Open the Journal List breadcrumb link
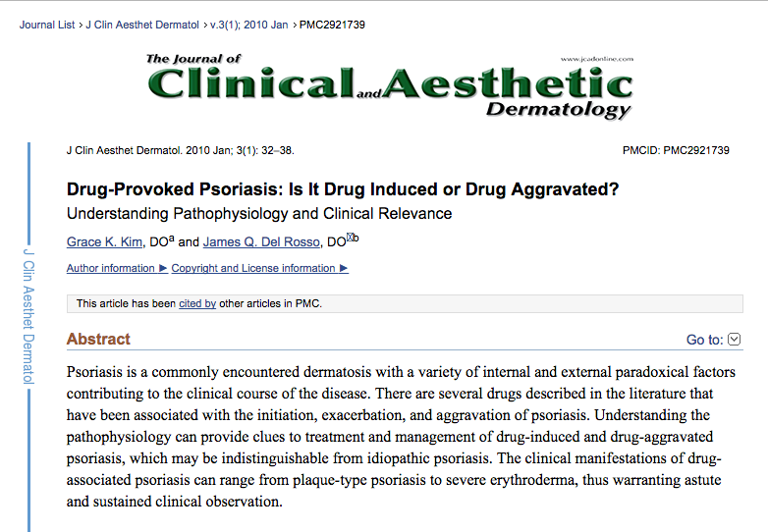The width and height of the screenshot is (768, 532). pos(47,25)
